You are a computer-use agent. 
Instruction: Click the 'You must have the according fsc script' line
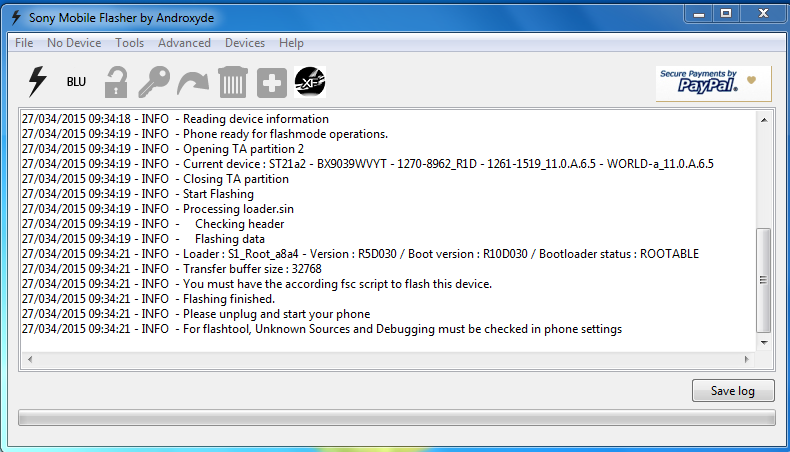(x=256, y=284)
